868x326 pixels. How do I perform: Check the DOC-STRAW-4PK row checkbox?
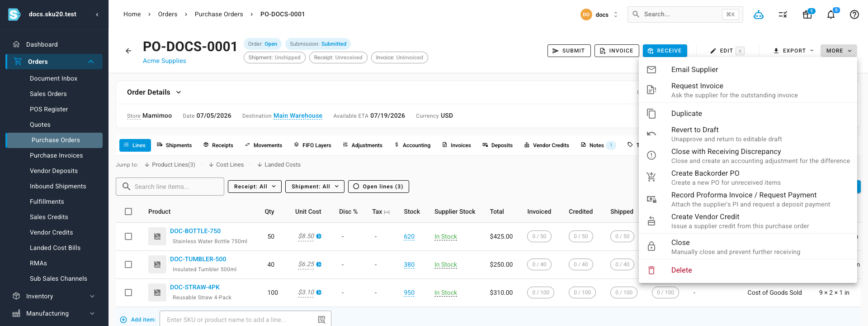(128, 292)
